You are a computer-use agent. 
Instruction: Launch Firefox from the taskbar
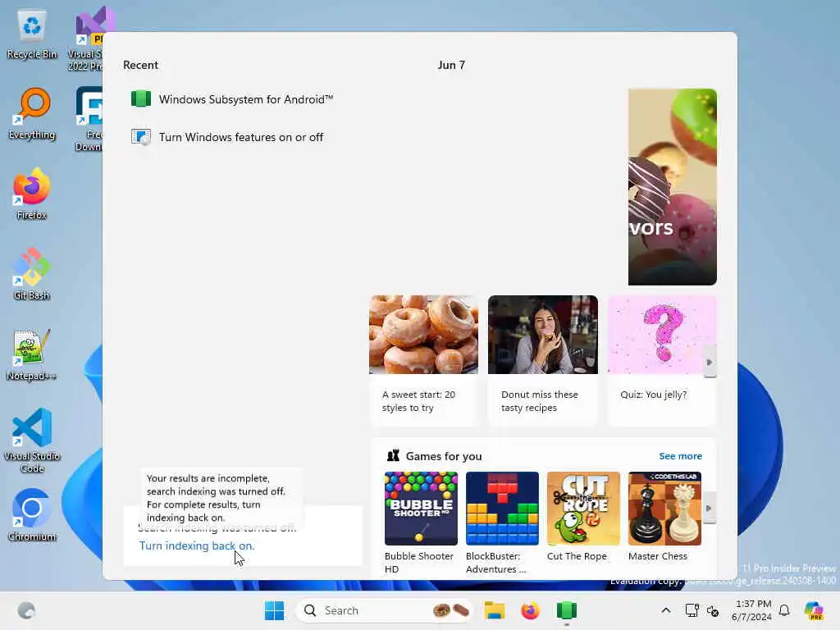click(x=531, y=610)
